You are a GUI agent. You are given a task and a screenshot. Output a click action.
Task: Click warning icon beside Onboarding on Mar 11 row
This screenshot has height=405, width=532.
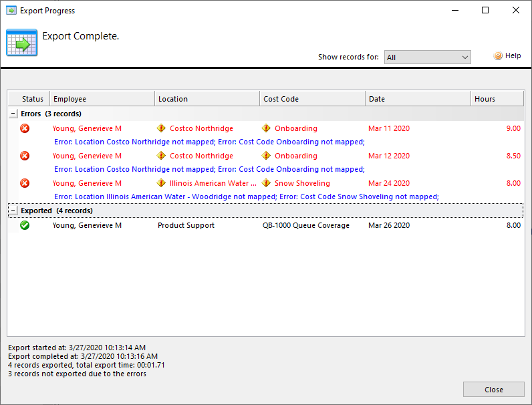pos(266,128)
